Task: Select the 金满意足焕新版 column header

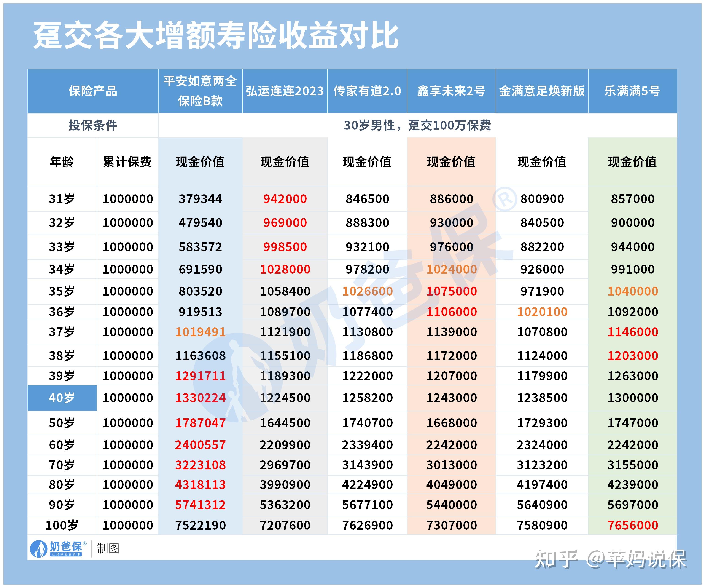Action: click(542, 91)
